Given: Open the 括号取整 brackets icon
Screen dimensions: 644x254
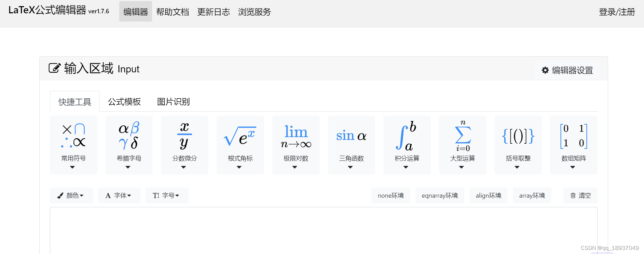Looking at the screenshot, I should (518, 136).
